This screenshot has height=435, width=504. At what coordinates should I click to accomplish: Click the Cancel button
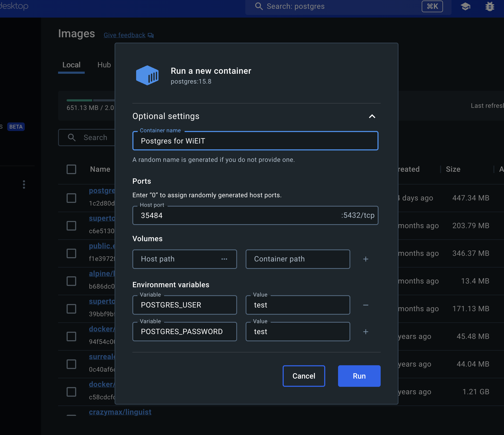(304, 376)
